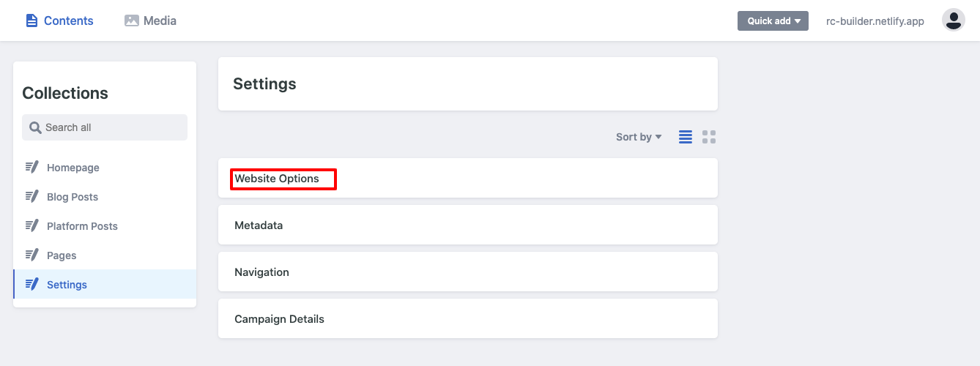This screenshot has width=980, height=366.
Task: Go to the Media tab
Action: pos(150,20)
